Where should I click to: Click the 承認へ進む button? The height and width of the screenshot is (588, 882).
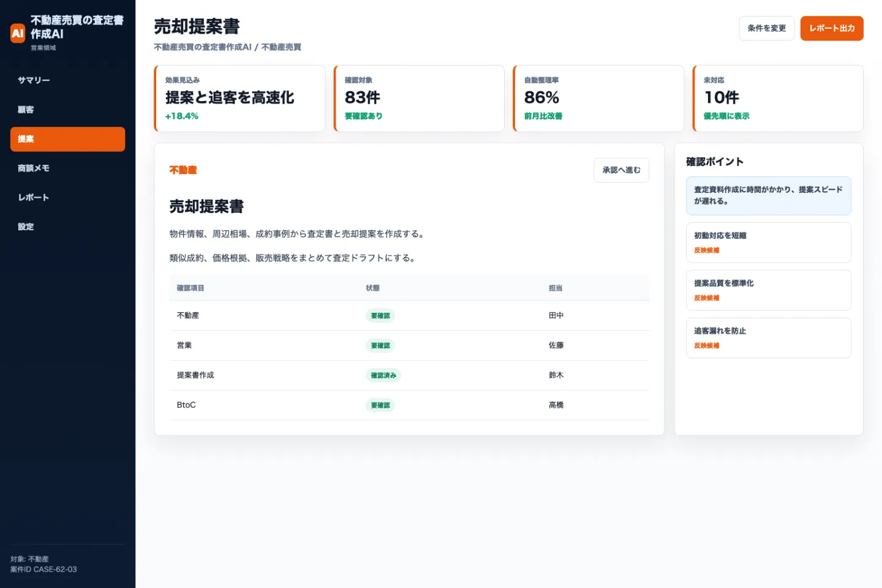tap(621, 170)
